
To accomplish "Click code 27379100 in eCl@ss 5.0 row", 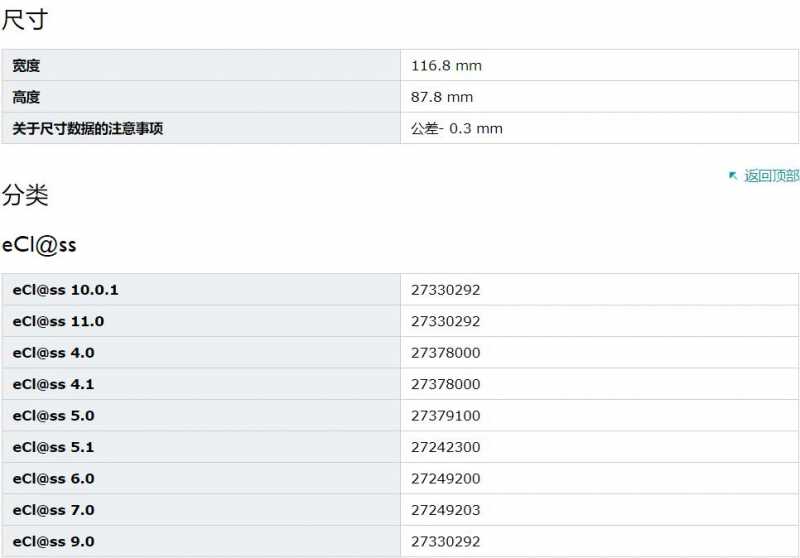I will (x=445, y=416).
